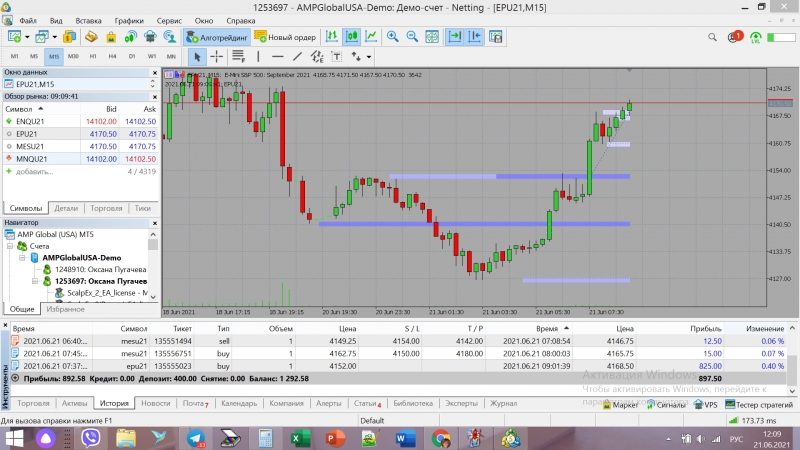Select the crosshair tool
Viewport: 800px width, 450px height.
[217, 57]
